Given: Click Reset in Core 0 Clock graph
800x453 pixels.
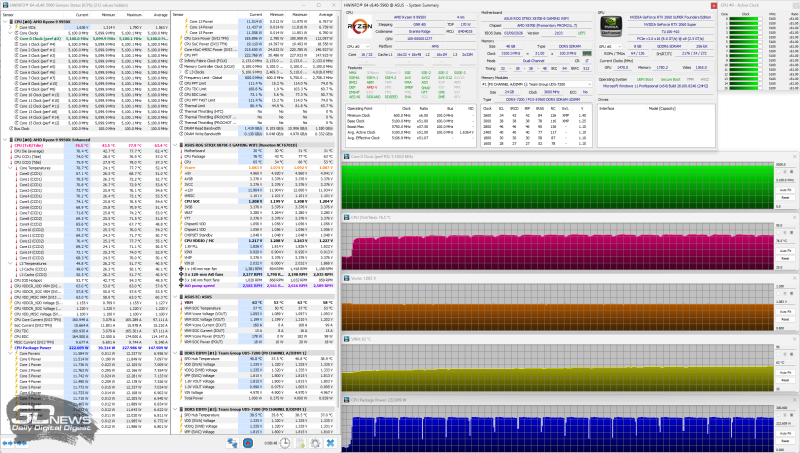Looking at the screenshot, I should tap(785, 197).
